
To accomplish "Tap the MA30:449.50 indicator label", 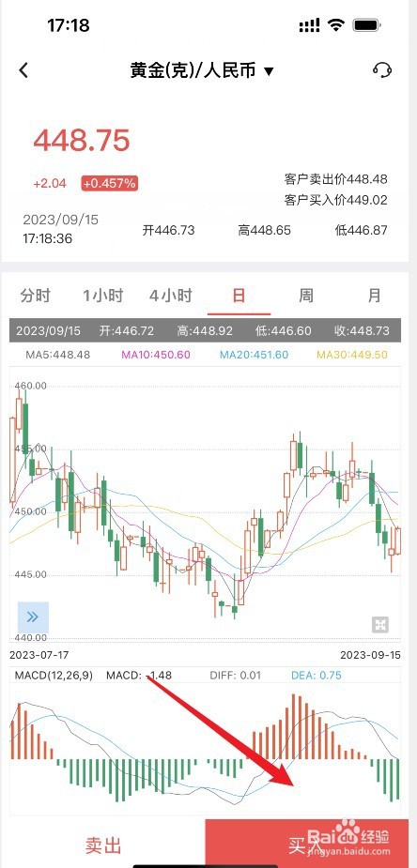I will click(x=353, y=355).
